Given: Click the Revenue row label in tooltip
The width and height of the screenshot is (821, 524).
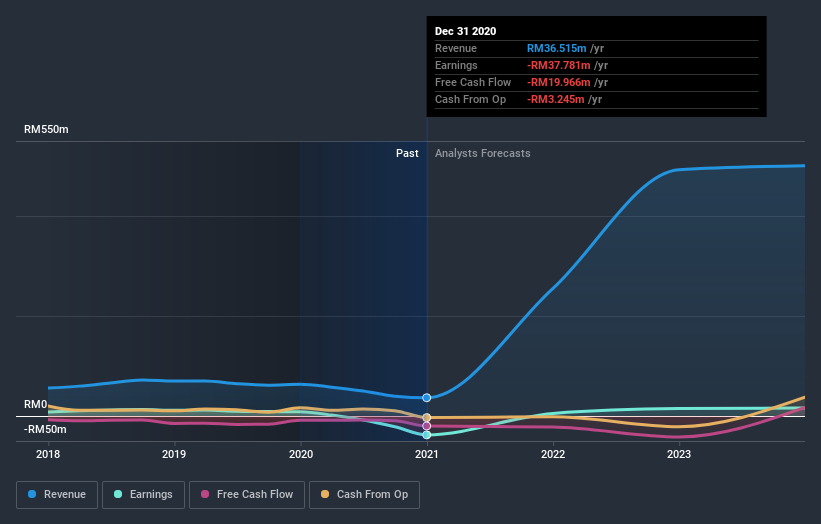Looking at the screenshot, I should (456, 48).
